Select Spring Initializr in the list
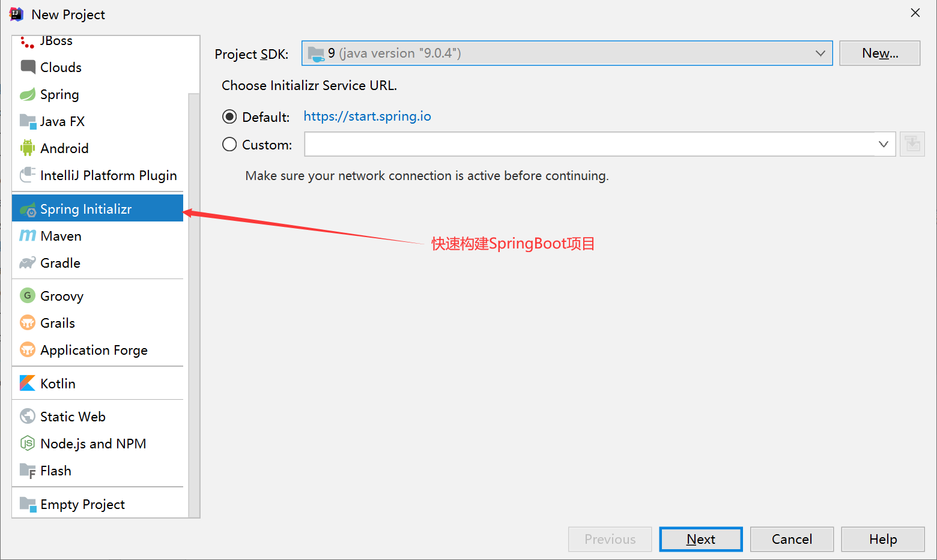 (97, 208)
